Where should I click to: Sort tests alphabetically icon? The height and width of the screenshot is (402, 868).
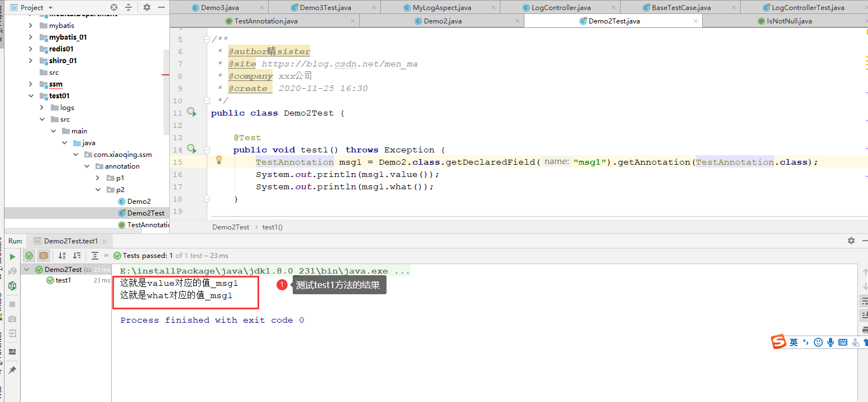tap(62, 256)
